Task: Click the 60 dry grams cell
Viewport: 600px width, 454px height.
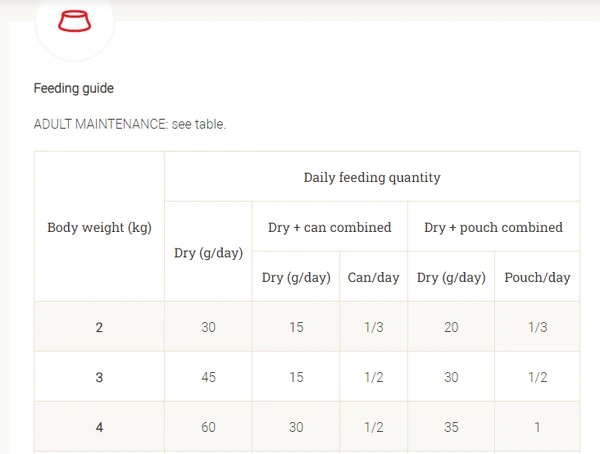Action: [x=208, y=427]
